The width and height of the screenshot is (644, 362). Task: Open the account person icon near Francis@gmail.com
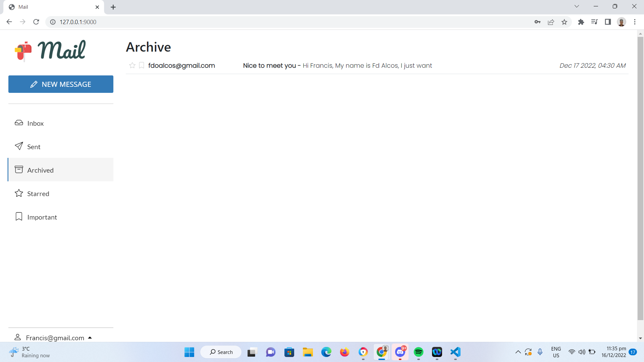tap(18, 337)
